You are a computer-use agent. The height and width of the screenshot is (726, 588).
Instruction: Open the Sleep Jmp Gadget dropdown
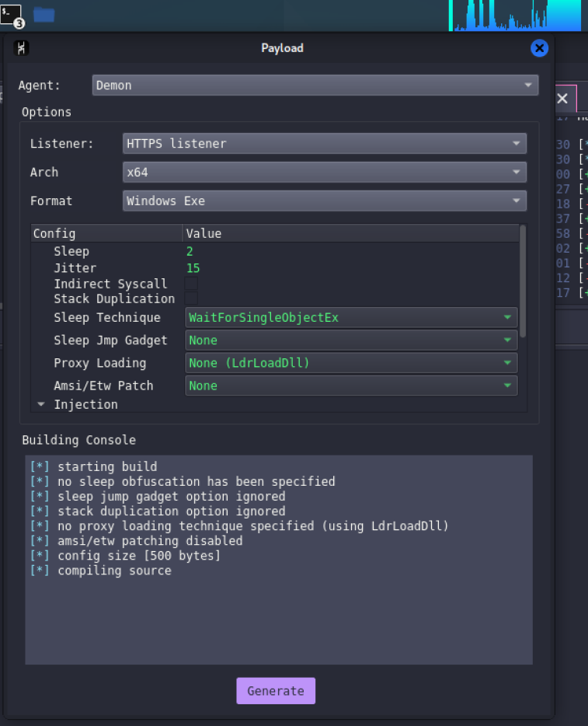351,340
